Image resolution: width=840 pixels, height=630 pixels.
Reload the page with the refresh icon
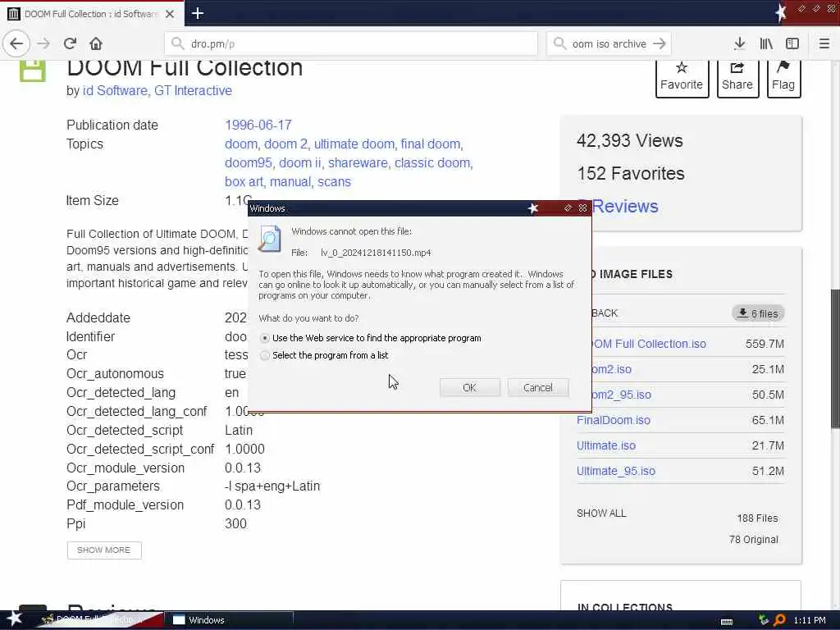70,43
